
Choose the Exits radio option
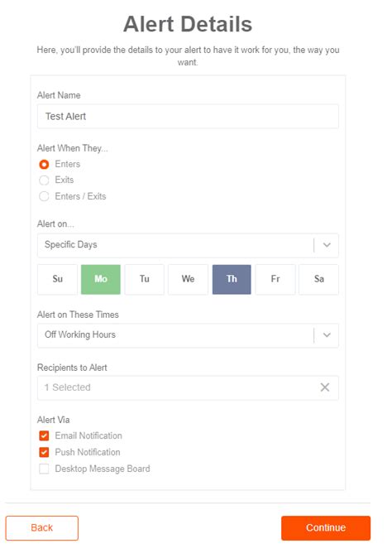pyautogui.click(x=44, y=180)
